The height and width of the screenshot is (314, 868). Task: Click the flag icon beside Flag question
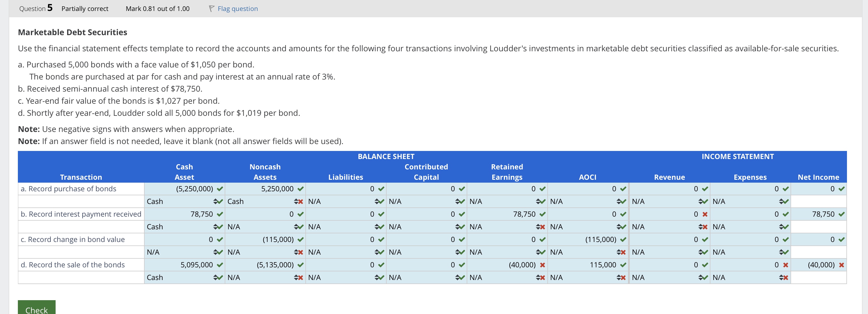click(211, 8)
